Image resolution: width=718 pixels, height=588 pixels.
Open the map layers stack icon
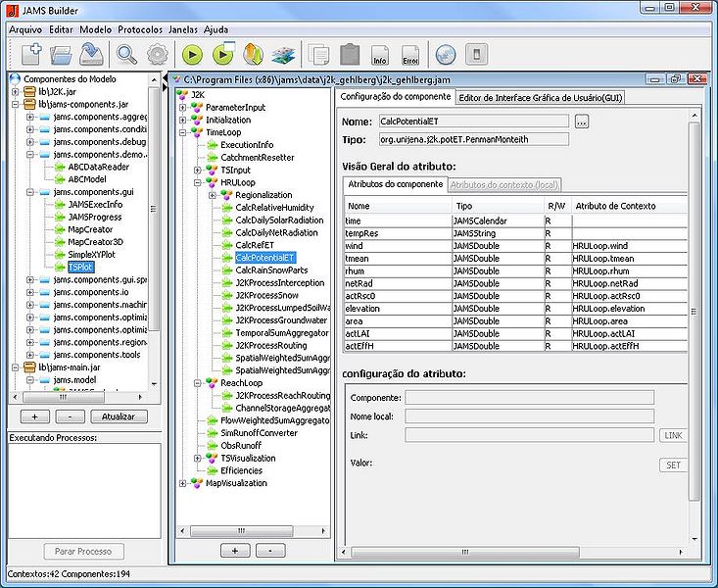point(283,54)
